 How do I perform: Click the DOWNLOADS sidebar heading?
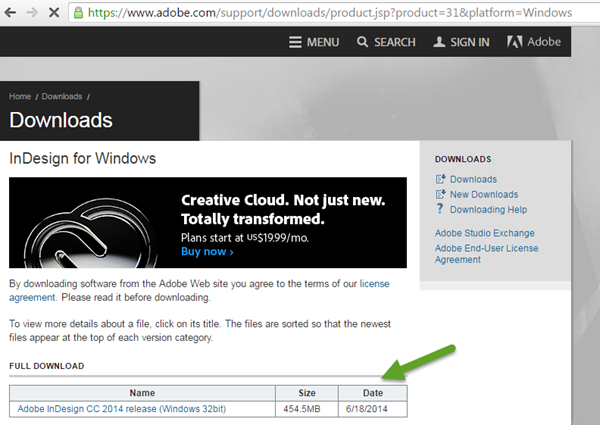tap(463, 159)
